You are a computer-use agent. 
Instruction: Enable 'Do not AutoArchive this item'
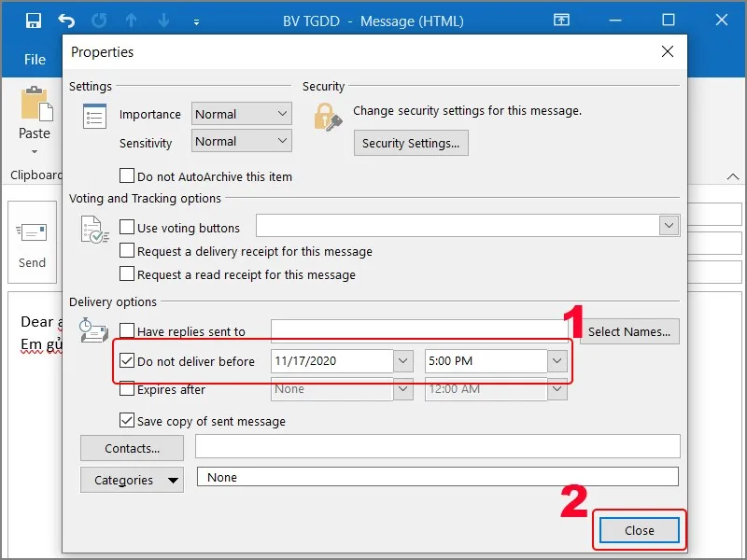(127, 176)
